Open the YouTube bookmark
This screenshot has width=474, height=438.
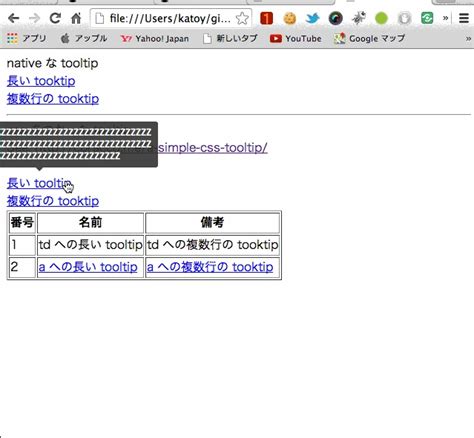296,39
